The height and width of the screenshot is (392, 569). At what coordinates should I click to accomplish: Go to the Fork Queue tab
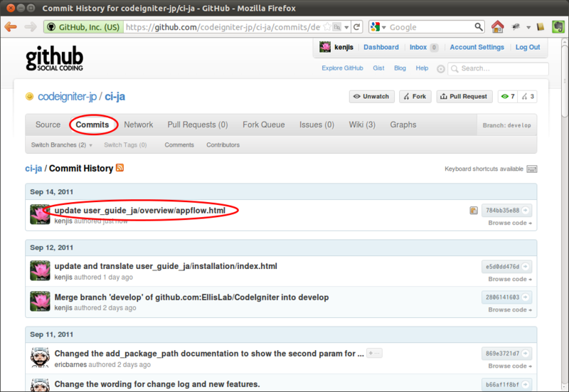[263, 125]
